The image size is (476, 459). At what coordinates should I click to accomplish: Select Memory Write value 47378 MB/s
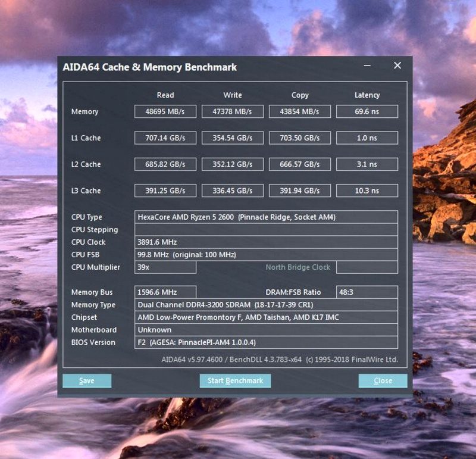tap(233, 111)
